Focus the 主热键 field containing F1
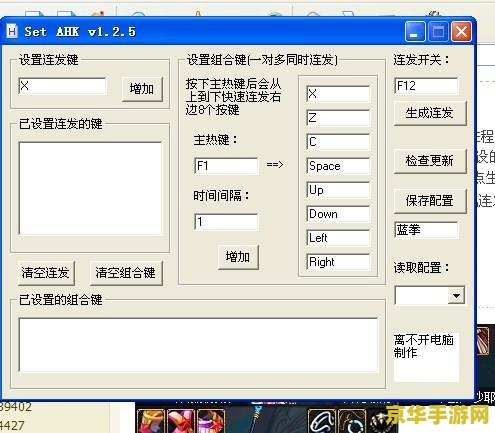The height and width of the screenshot is (433, 495). pyautogui.click(x=226, y=166)
